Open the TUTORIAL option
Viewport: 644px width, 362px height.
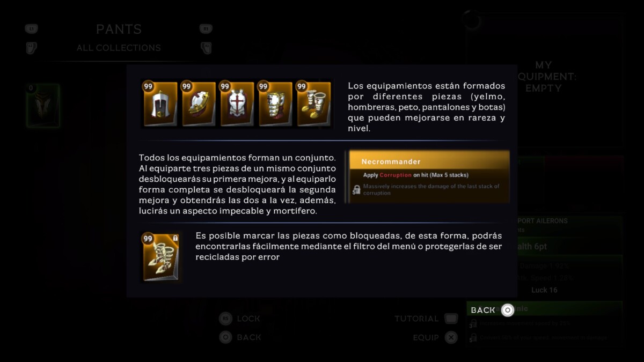coord(416,319)
